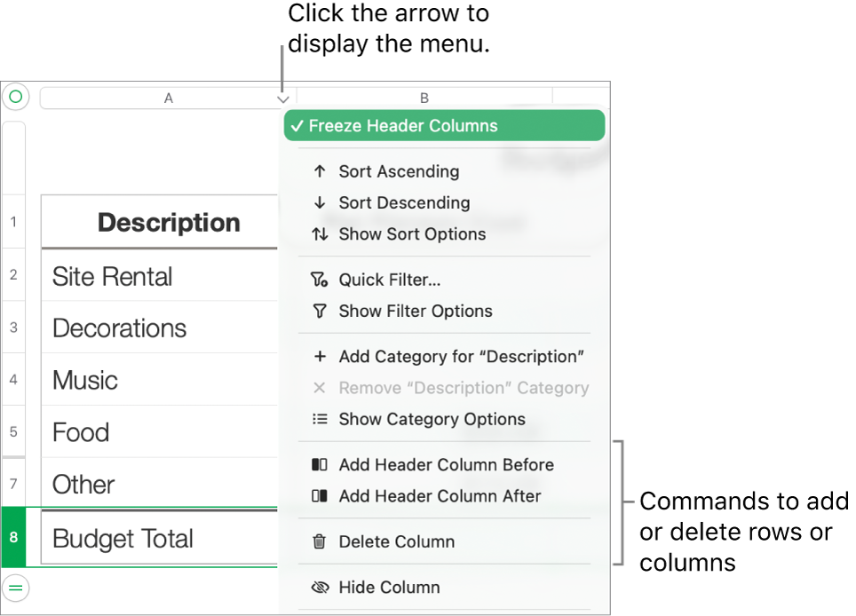Click the Sort Descending arrow icon

coord(320,203)
